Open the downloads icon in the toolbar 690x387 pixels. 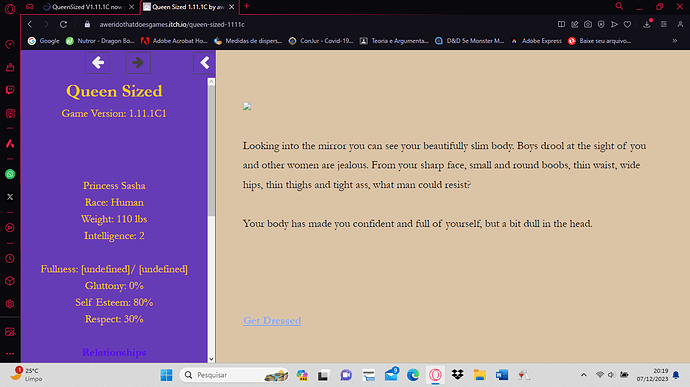pos(647,24)
